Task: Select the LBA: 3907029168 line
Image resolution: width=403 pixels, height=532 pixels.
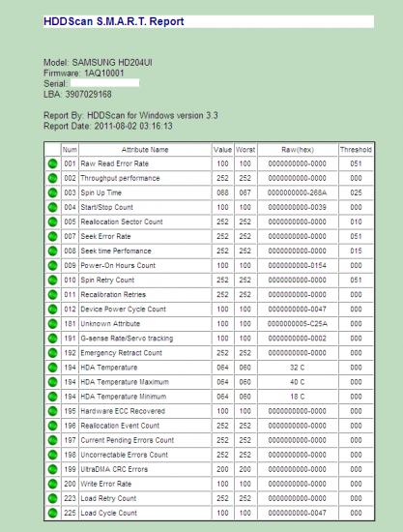Action: 77,94
